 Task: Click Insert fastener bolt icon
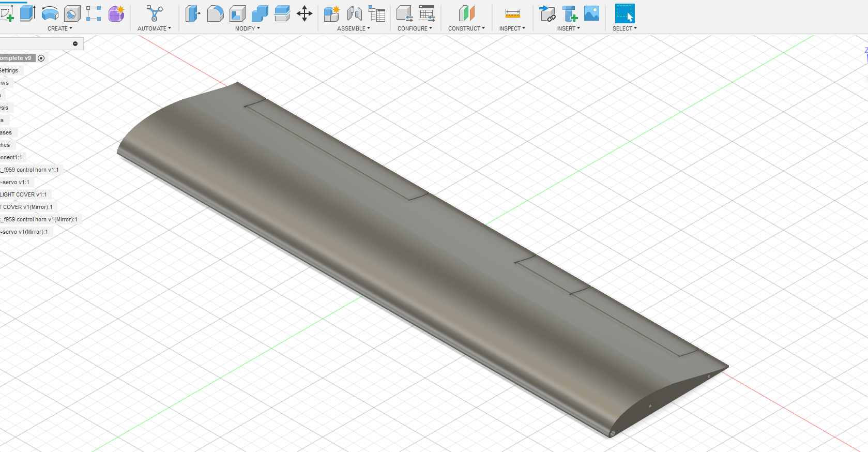pos(569,13)
